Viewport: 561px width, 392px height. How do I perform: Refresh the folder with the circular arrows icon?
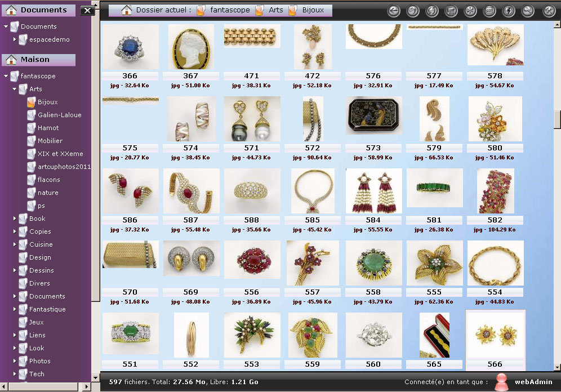pyautogui.click(x=432, y=11)
